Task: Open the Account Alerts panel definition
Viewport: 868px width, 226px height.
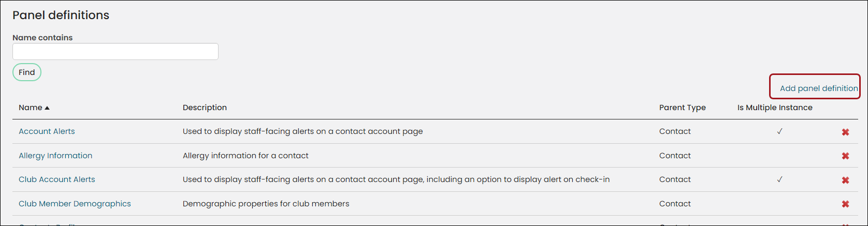Action: tap(47, 131)
